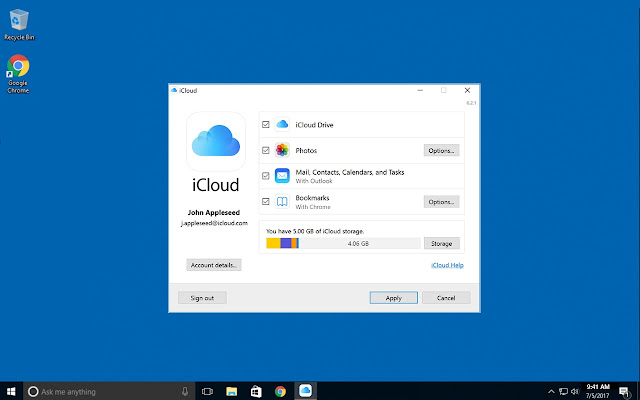Toggle Mail, Contacts, Calendars, and Tasks checkbox
The height and width of the screenshot is (400, 640).
point(266,176)
